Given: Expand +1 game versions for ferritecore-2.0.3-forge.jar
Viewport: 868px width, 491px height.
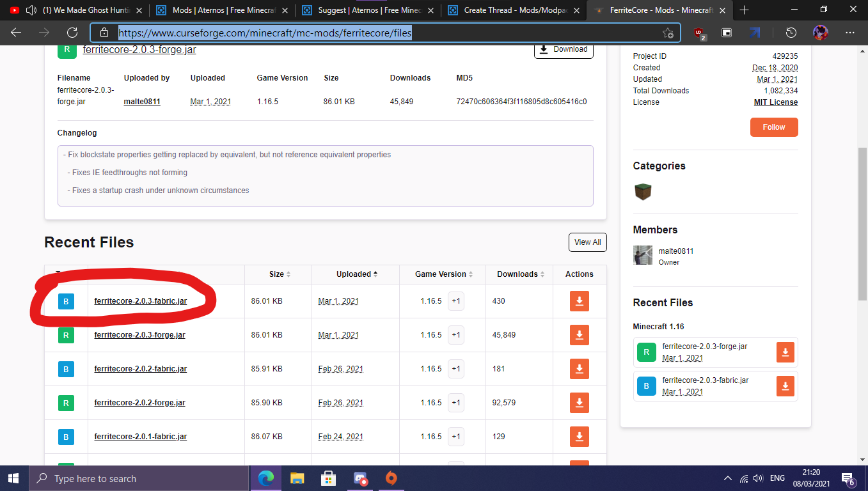Looking at the screenshot, I should coord(456,335).
